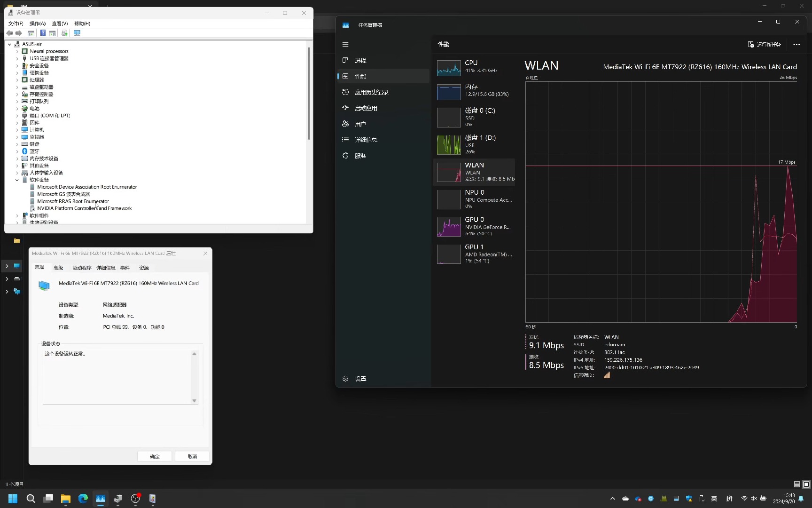Switch to 资源 tab in properties dialog
The height and width of the screenshot is (508, 812).
(144, 268)
